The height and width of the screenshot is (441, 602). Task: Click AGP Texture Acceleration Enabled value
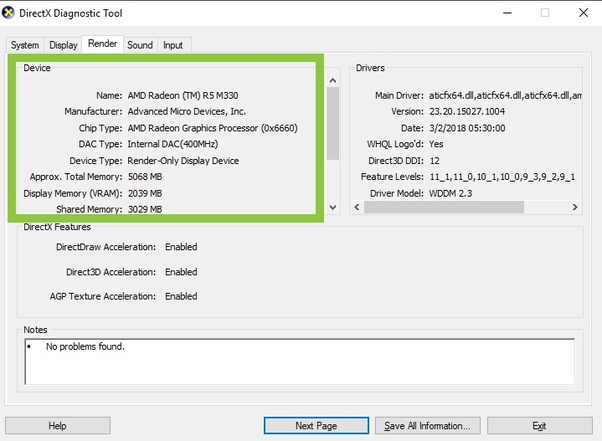point(181,296)
